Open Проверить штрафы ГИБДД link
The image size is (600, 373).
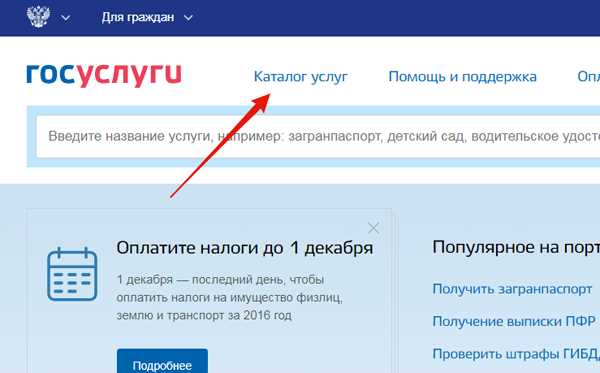click(x=516, y=354)
